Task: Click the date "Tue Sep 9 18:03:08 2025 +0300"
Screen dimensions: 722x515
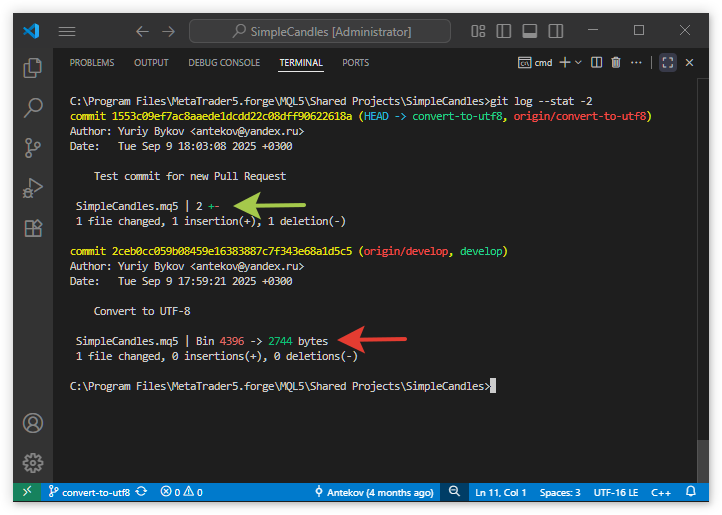Action: 205,146
